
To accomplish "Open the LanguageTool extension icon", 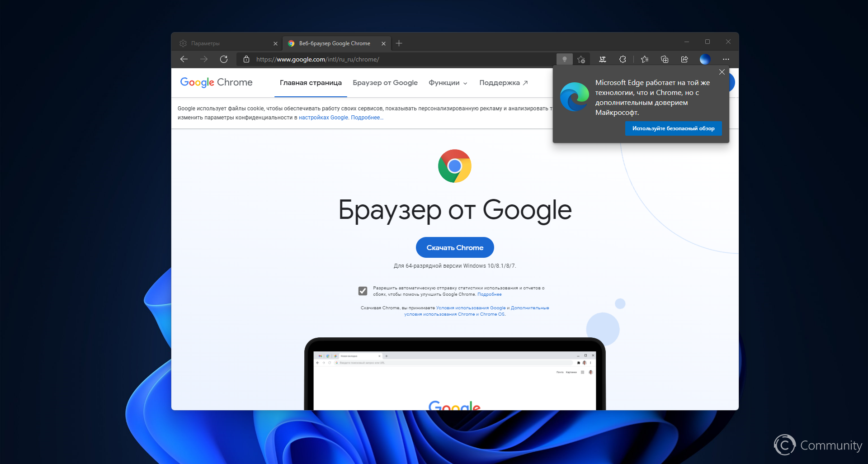I will click(603, 59).
